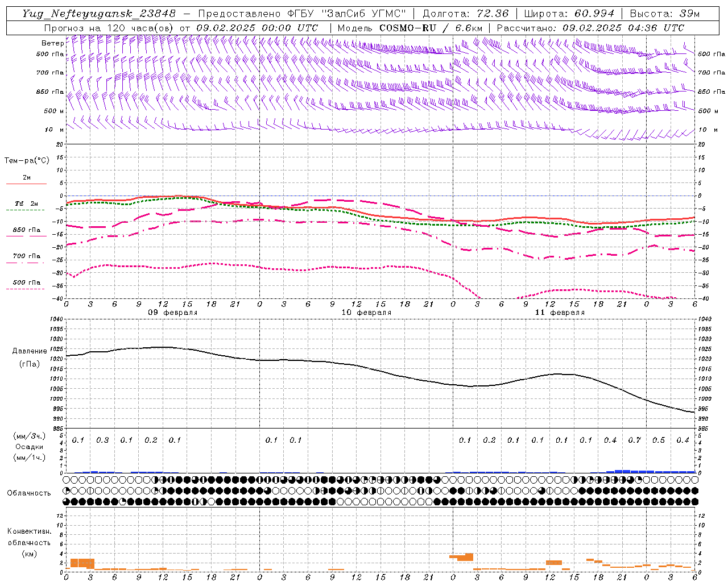Screen dimensions: 728x582
Task: Click the Давление pressure panel label
Action: pyautogui.click(x=30, y=351)
